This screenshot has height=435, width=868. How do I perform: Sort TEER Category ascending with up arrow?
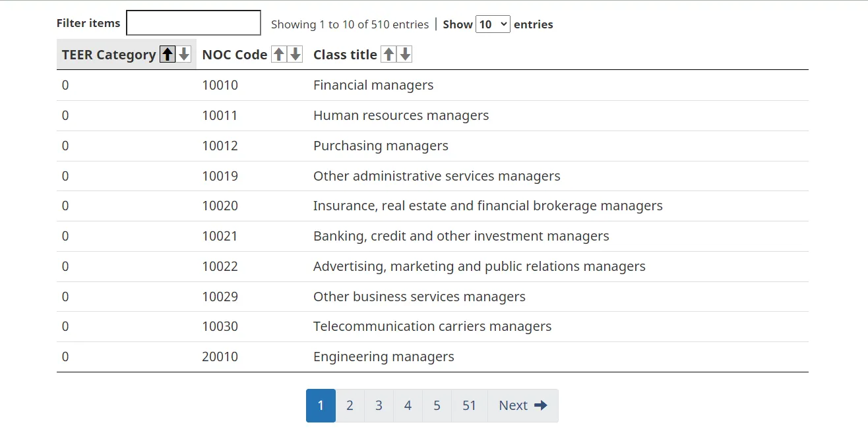[x=168, y=54]
